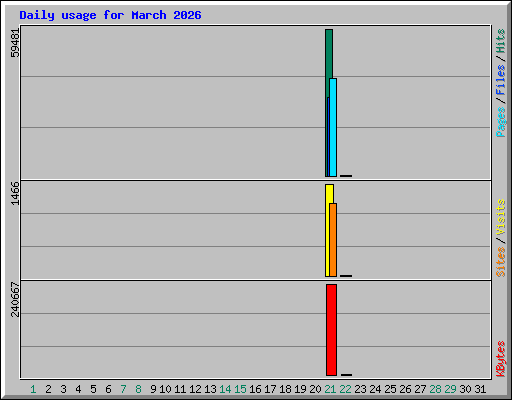Click day 7 on the x-axis
The height and width of the screenshot is (400, 512).
[123, 389]
